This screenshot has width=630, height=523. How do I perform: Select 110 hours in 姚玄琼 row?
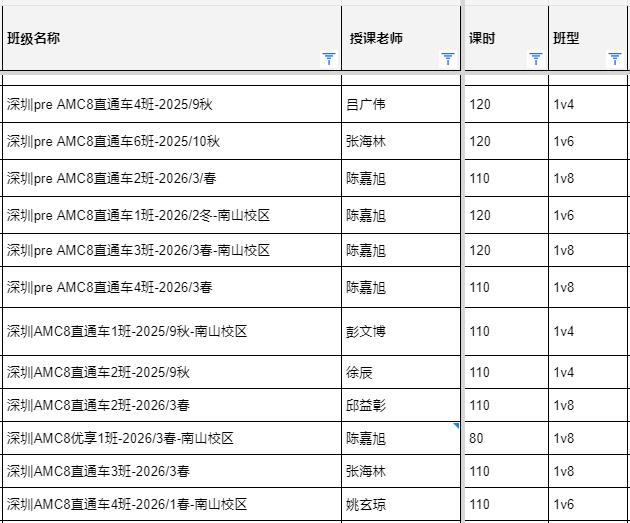click(506, 504)
